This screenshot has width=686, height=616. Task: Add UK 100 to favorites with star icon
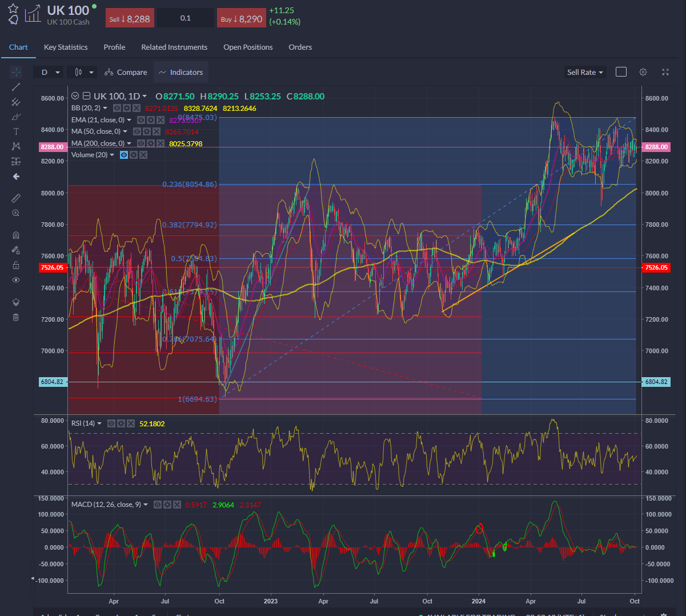pos(13,9)
